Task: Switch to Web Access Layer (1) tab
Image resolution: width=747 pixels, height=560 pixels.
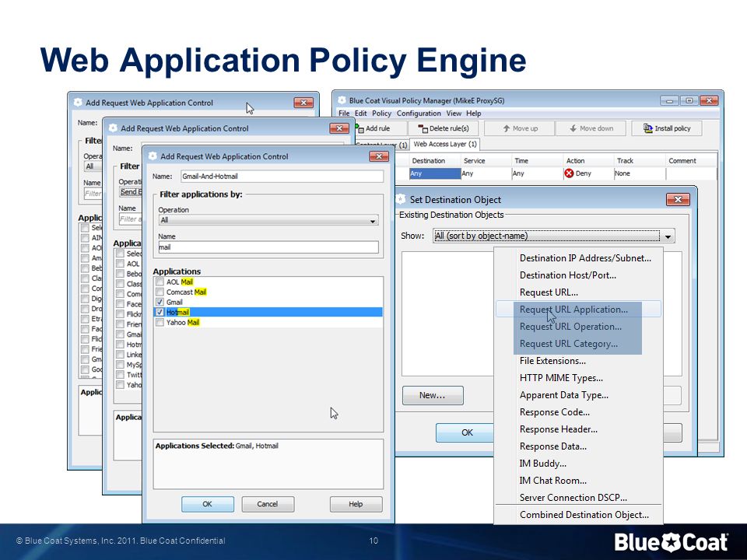Action: tap(445, 144)
